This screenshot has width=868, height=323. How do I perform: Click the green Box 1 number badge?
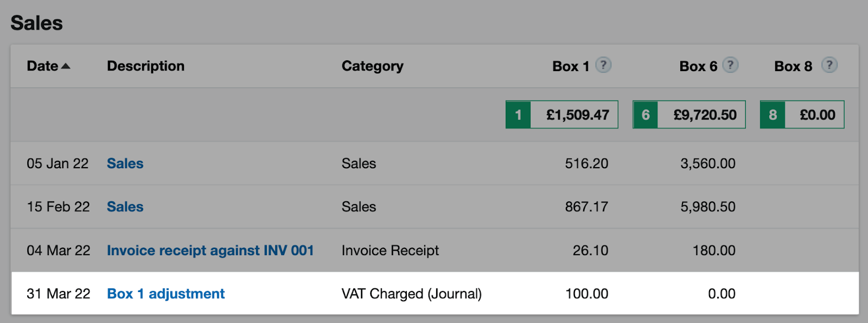point(518,115)
